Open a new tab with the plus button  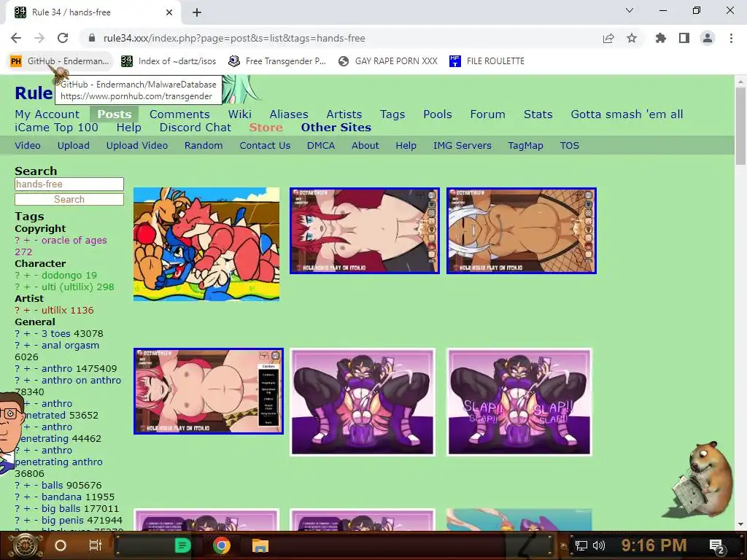(x=197, y=12)
